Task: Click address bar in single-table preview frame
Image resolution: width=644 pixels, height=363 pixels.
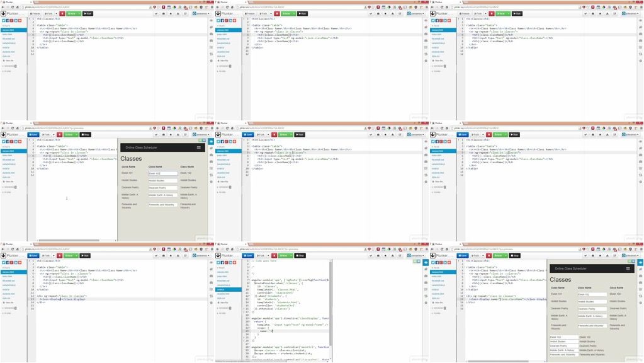Action: [x=86, y=129]
